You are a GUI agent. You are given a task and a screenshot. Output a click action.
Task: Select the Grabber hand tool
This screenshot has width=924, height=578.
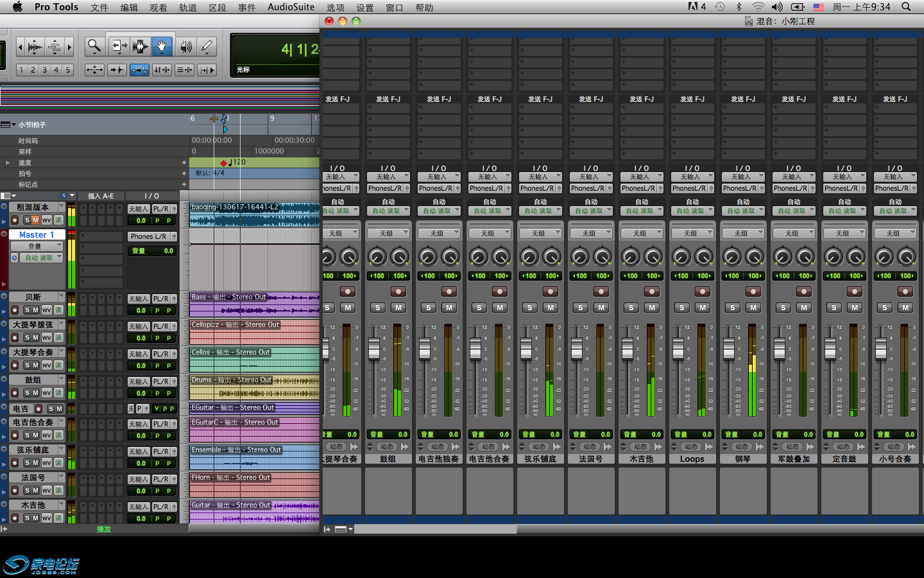click(x=161, y=46)
